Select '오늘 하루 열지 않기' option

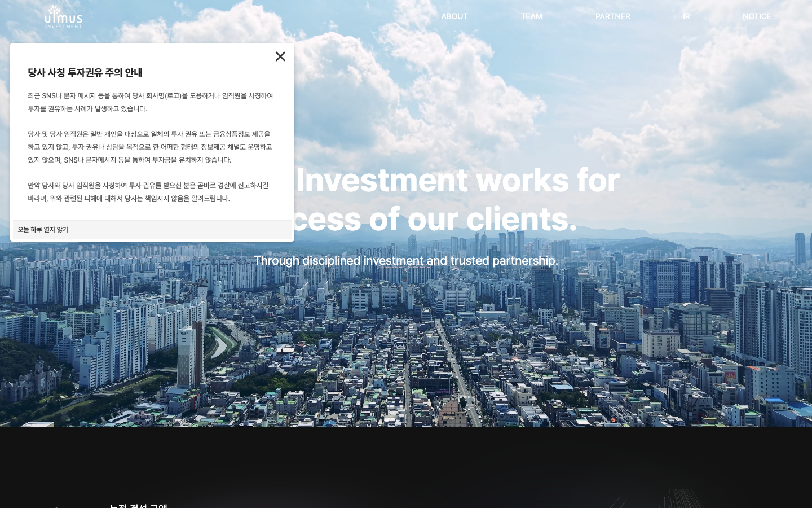click(43, 230)
